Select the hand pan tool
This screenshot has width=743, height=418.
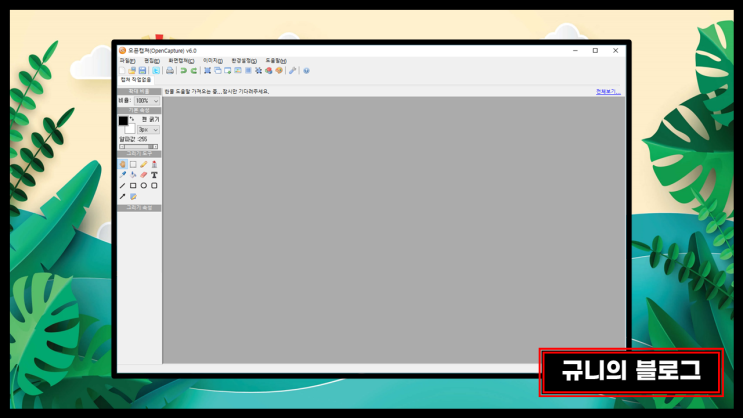[122, 164]
